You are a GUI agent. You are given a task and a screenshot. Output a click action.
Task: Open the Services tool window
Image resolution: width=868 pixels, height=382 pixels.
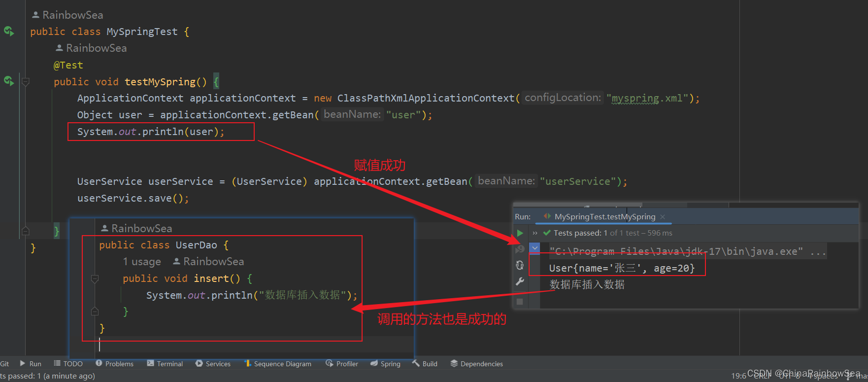[213, 364]
